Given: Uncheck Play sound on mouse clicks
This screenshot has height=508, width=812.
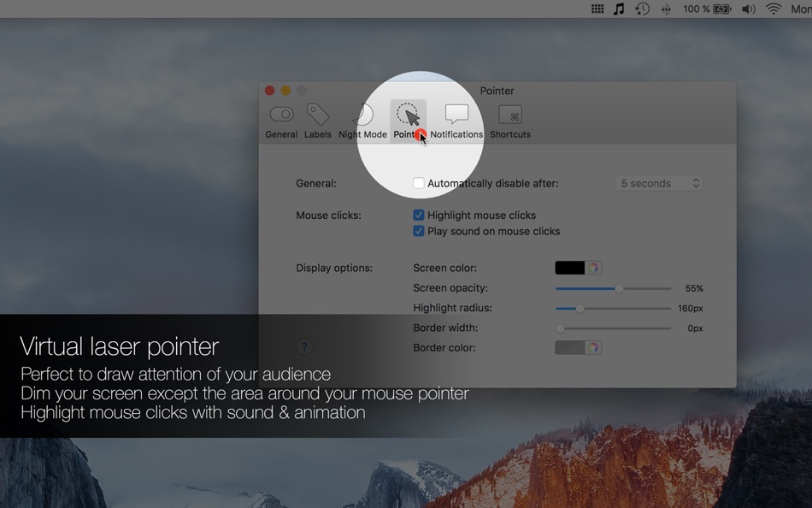Looking at the screenshot, I should tap(419, 231).
